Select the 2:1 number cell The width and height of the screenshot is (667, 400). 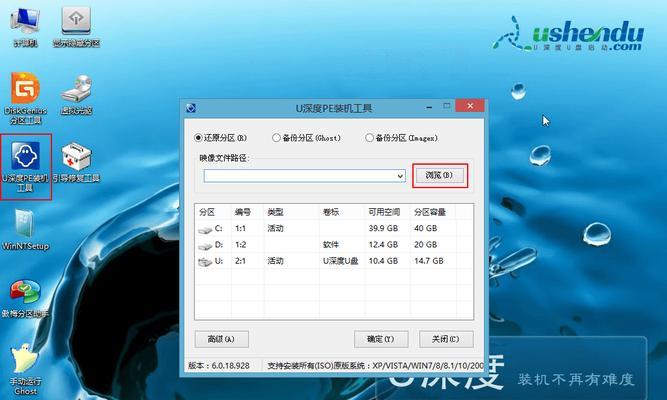click(240, 261)
